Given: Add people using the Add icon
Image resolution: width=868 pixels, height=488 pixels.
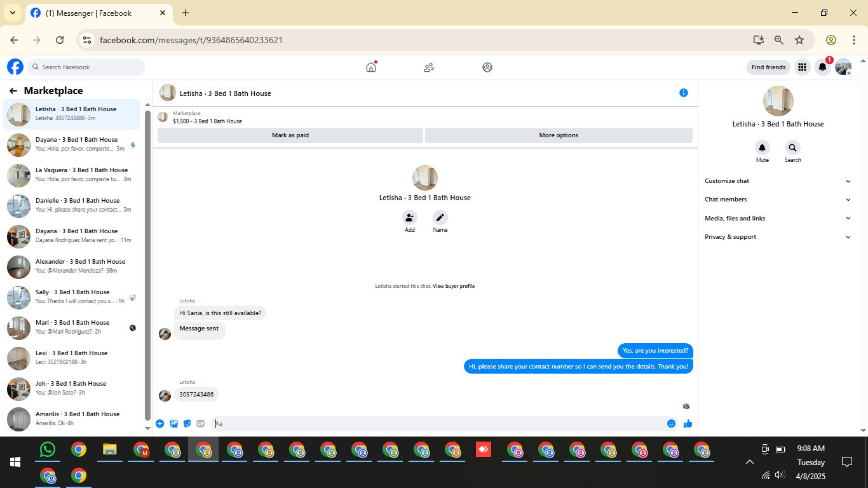Looking at the screenshot, I should click(x=410, y=217).
